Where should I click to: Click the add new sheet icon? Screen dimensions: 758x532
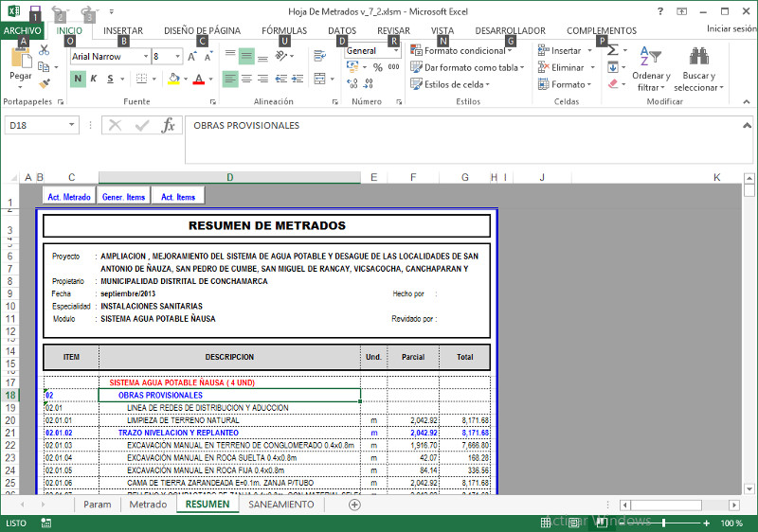click(x=354, y=505)
